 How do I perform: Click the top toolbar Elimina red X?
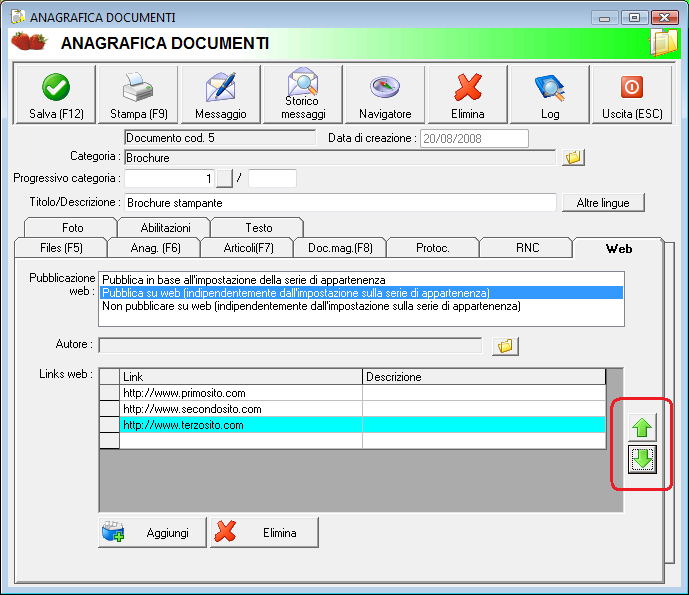click(x=468, y=94)
